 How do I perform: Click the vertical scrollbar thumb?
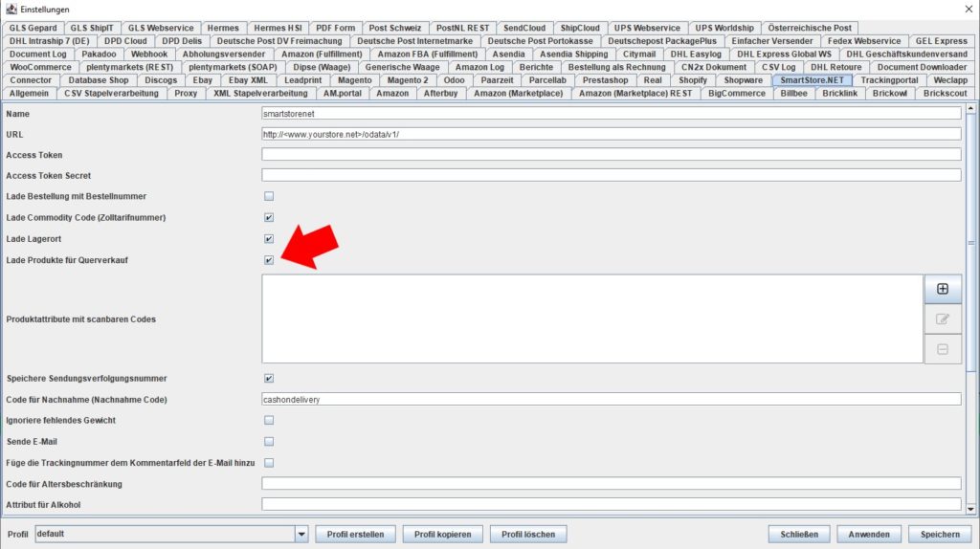pos(970,242)
